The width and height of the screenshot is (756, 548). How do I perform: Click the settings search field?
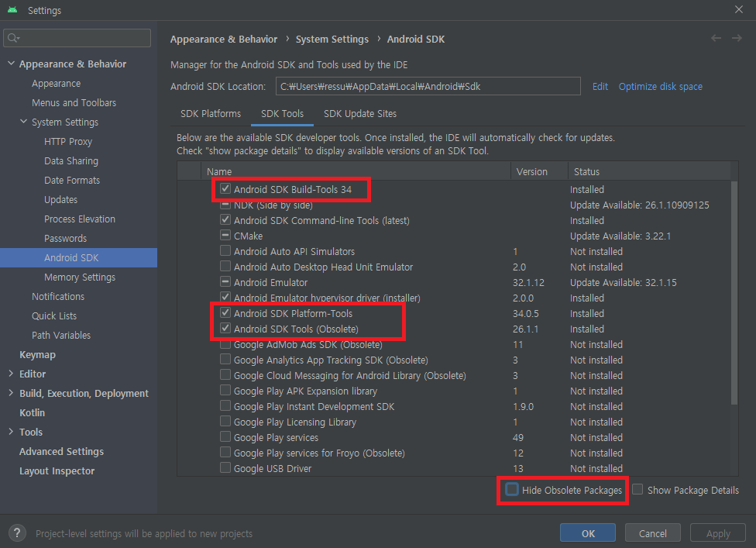coord(77,38)
